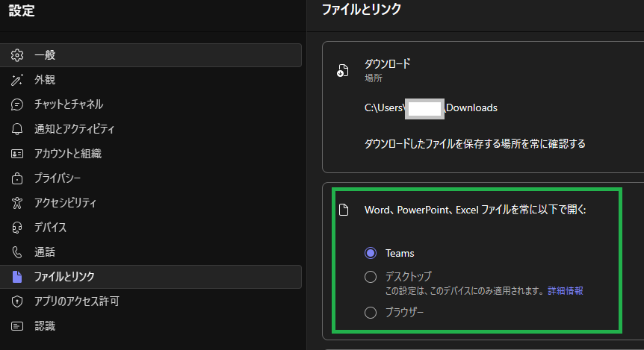Viewport: 644px width, 350px height.
Task: Click the この設定は、このデバイスにのみ適用されます note
Action: tap(465, 291)
